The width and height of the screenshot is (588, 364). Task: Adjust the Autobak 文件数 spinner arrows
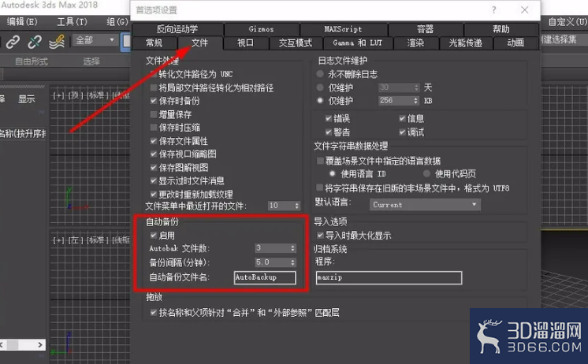click(293, 248)
